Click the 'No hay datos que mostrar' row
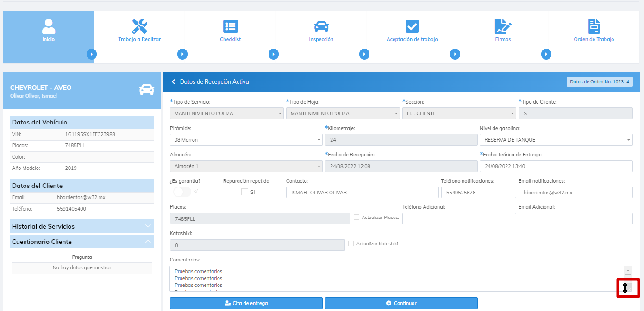Viewport: 644px width, 311px height. tap(82, 267)
